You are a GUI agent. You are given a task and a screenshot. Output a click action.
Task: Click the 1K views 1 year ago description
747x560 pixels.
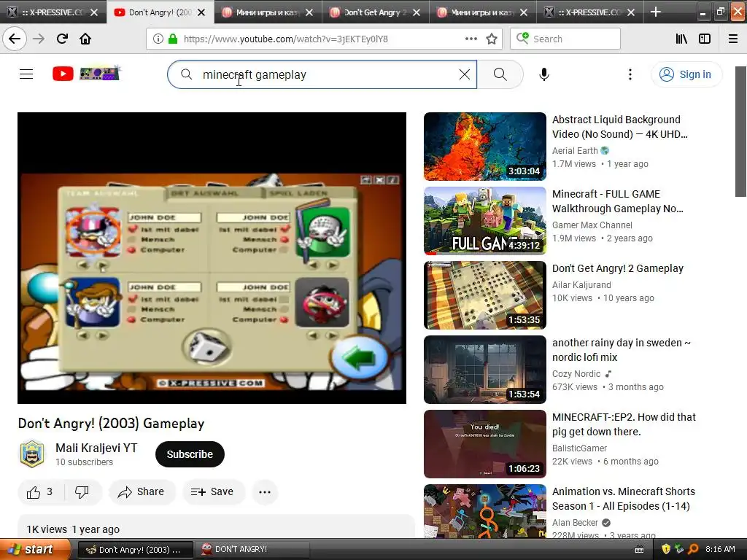tap(73, 529)
